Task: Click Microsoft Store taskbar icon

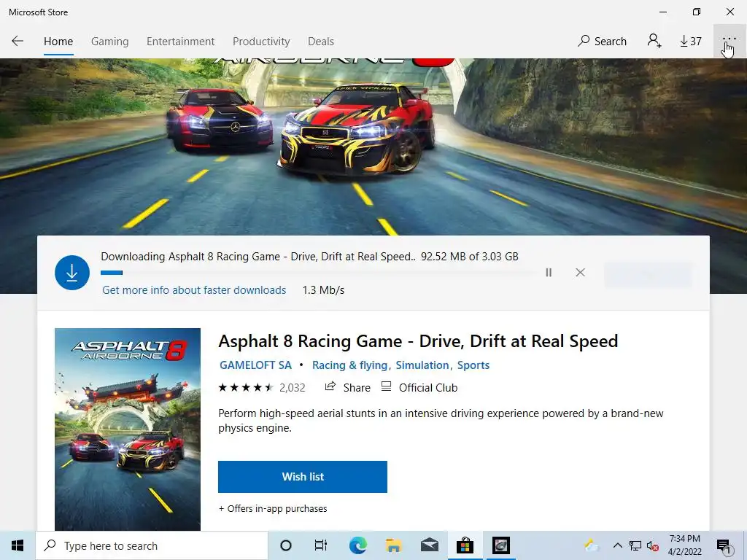Action: [x=465, y=545]
